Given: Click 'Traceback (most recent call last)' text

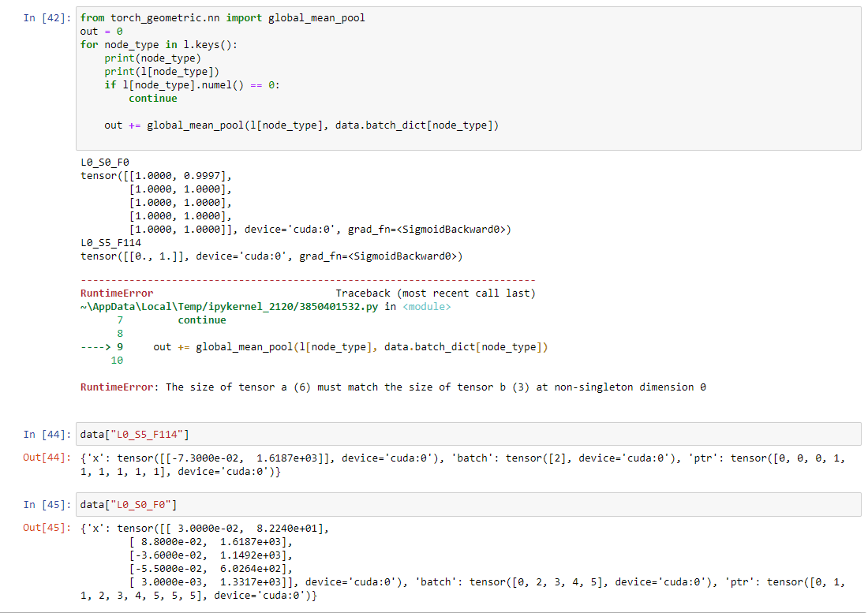Looking at the screenshot, I should [436, 293].
